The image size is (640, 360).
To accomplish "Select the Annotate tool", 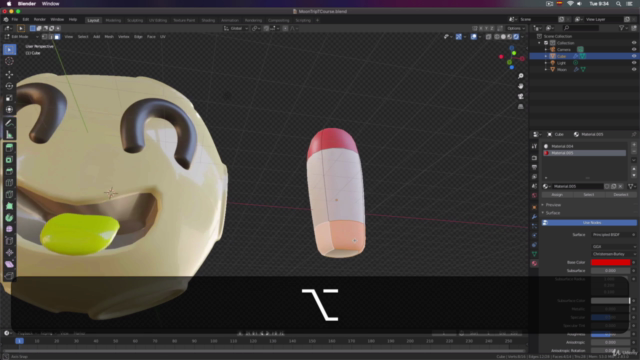I will [x=9, y=123].
